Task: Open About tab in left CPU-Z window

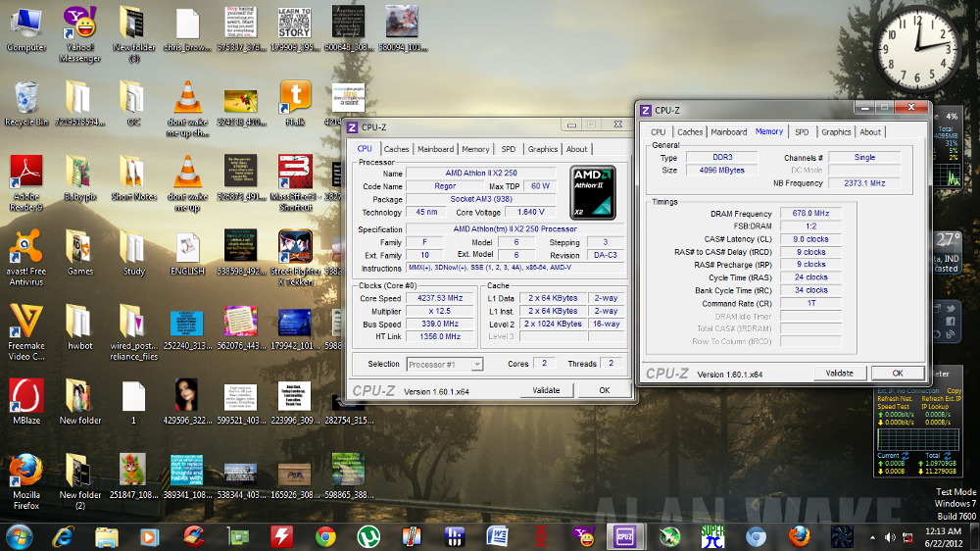Action: point(577,149)
